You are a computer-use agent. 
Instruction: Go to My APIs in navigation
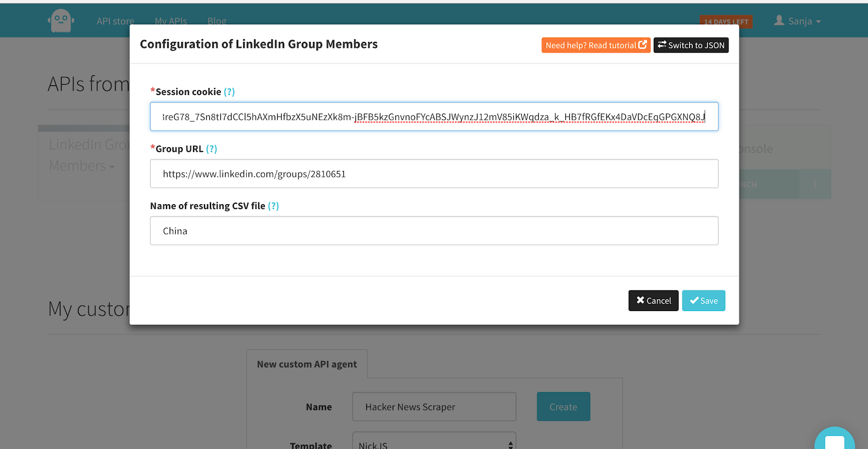tap(171, 21)
